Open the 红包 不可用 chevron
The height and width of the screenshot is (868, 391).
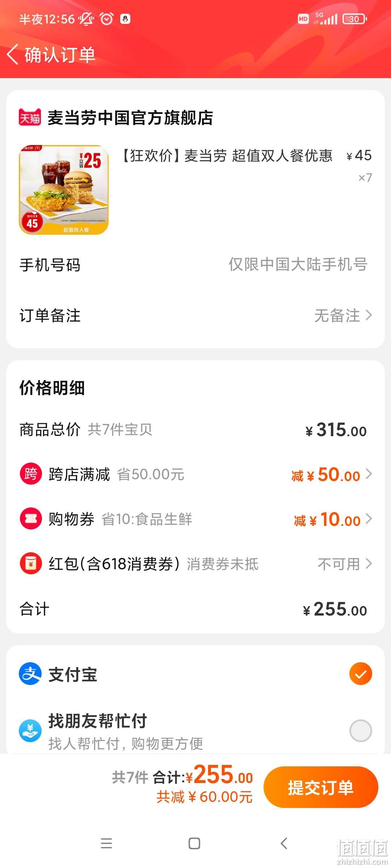[x=369, y=563]
